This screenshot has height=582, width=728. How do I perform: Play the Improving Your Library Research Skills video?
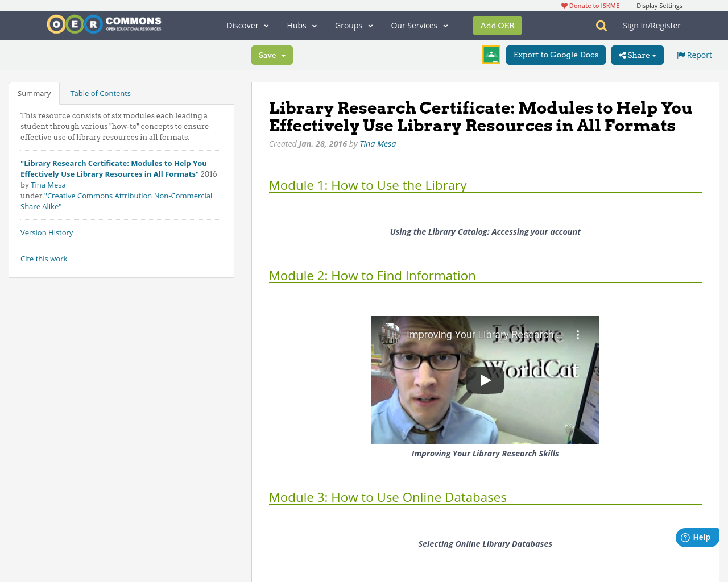(485, 379)
